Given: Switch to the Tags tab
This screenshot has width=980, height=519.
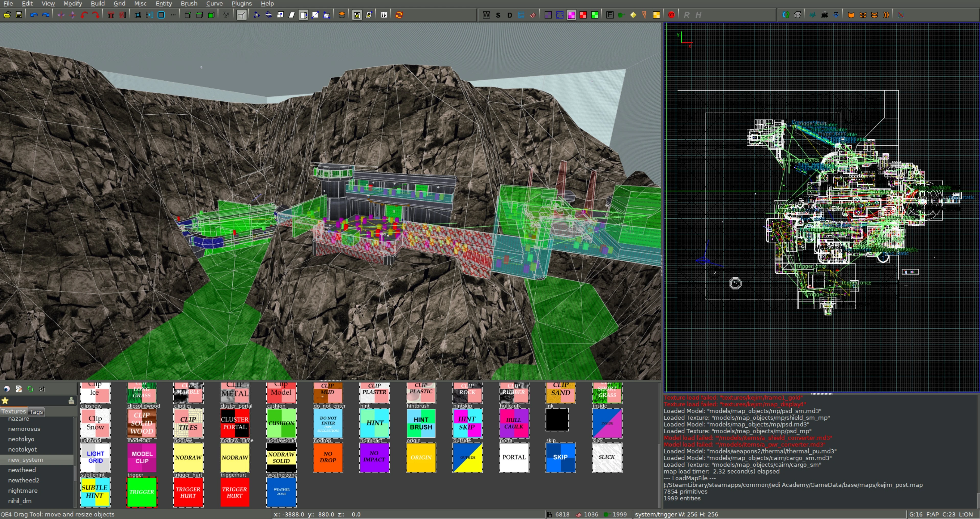Looking at the screenshot, I should pos(36,412).
